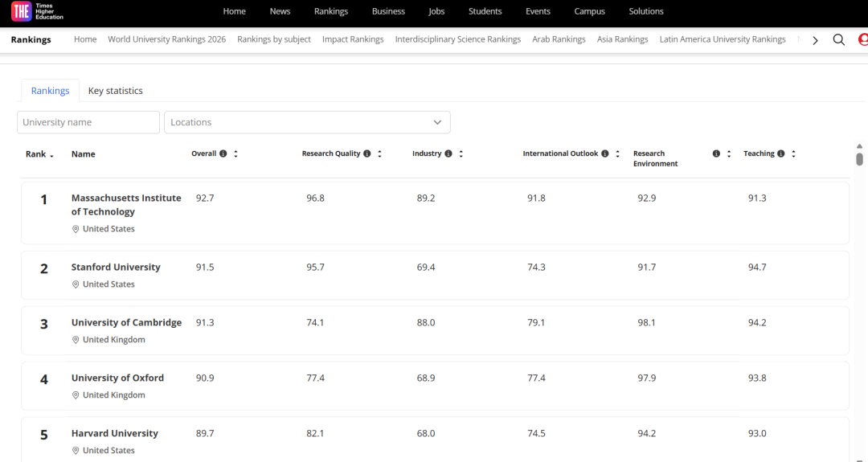Click the info icon next to Teaching
This screenshot has height=462, width=868.
coord(780,153)
